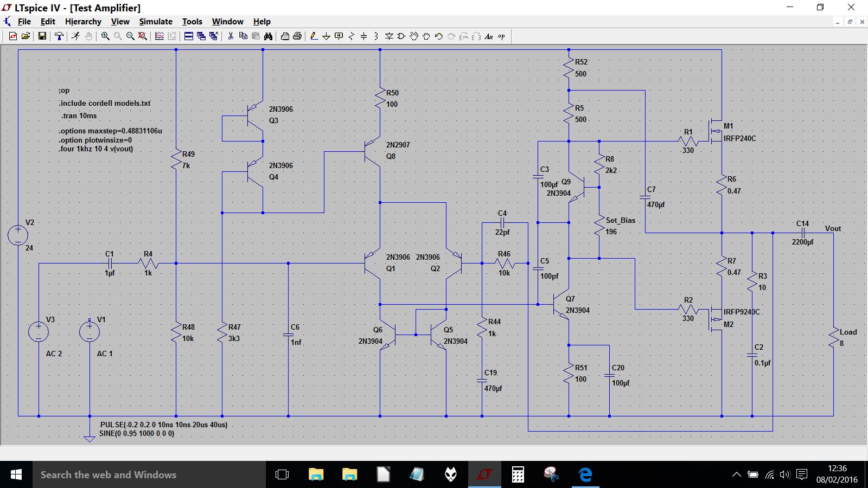Select the Diode placement tool
Viewport: 868px width, 488px height.
[389, 36]
